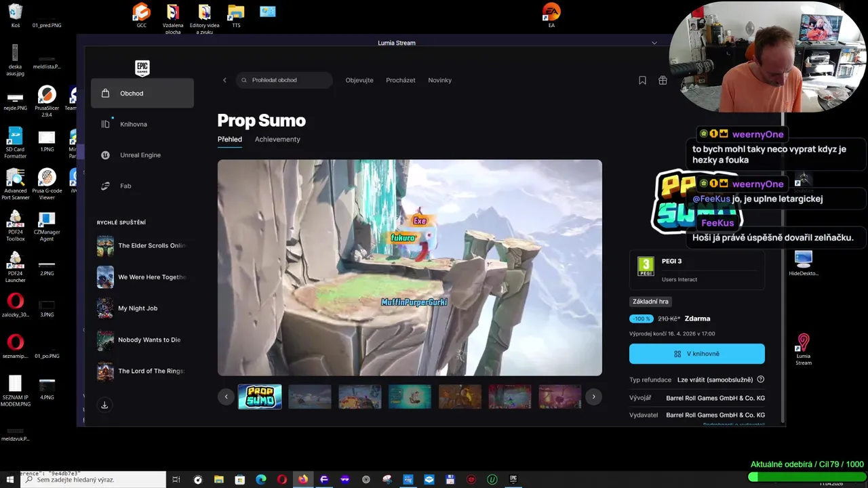868x488 pixels.
Task: Open the Vzdálená plocha desktop shortcut
Action: [173, 18]
